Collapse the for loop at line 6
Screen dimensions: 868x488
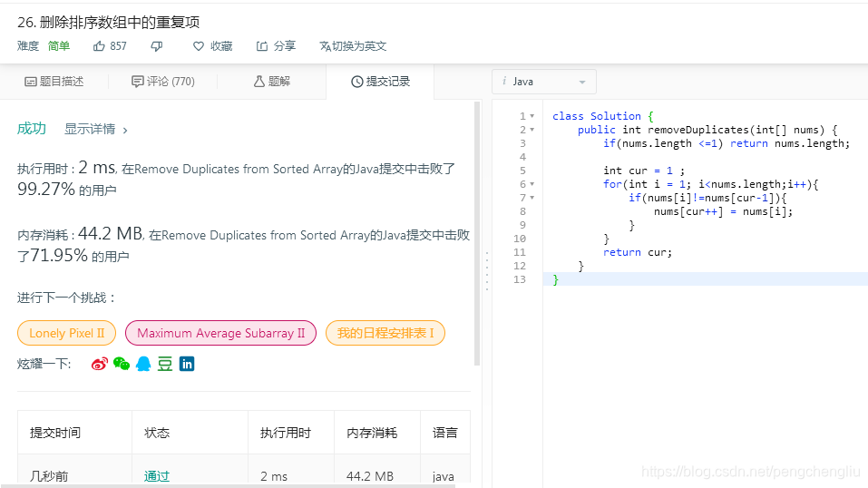pos(532,184)
